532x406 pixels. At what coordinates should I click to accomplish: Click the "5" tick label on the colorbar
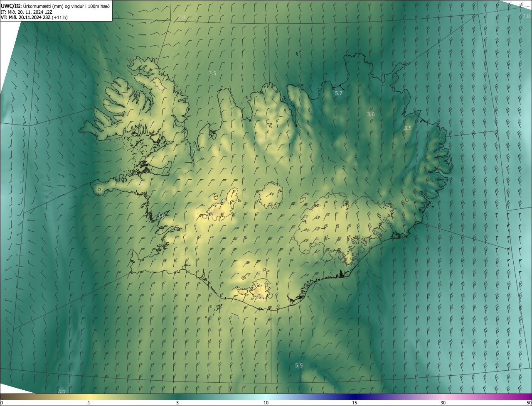click(177, 403)
